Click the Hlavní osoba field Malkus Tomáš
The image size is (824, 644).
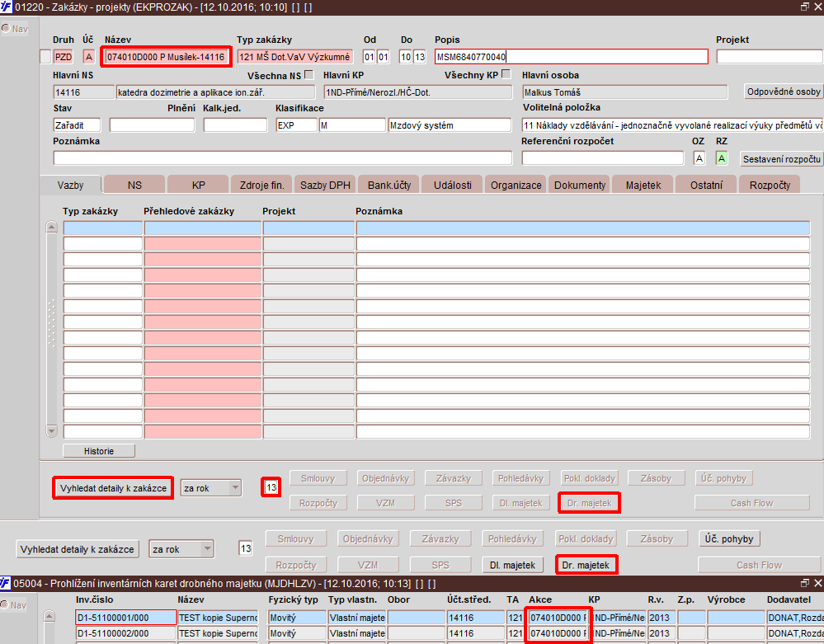tap(625, 92)
